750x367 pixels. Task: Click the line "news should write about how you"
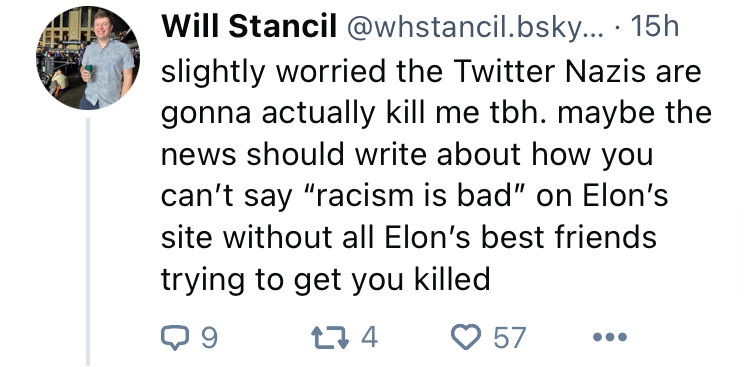tap(407, 155)
